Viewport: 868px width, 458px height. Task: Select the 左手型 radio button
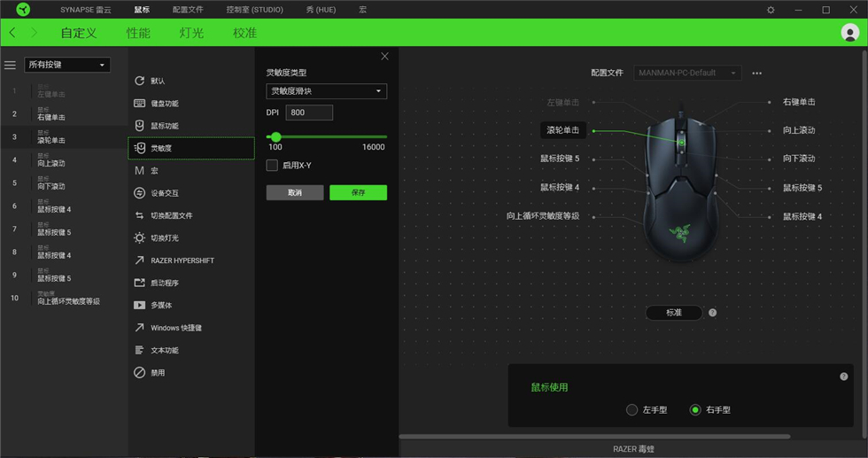[x=632, y=410]
